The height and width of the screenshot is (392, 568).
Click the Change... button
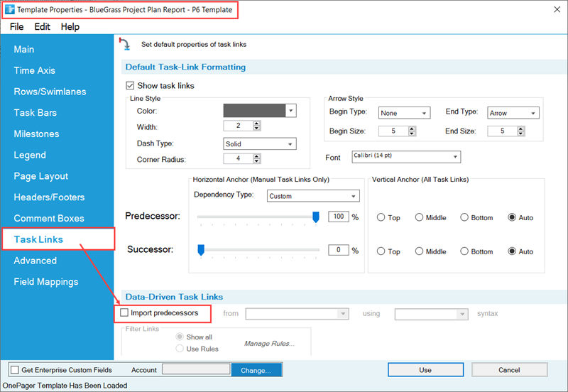click(256, 370)
